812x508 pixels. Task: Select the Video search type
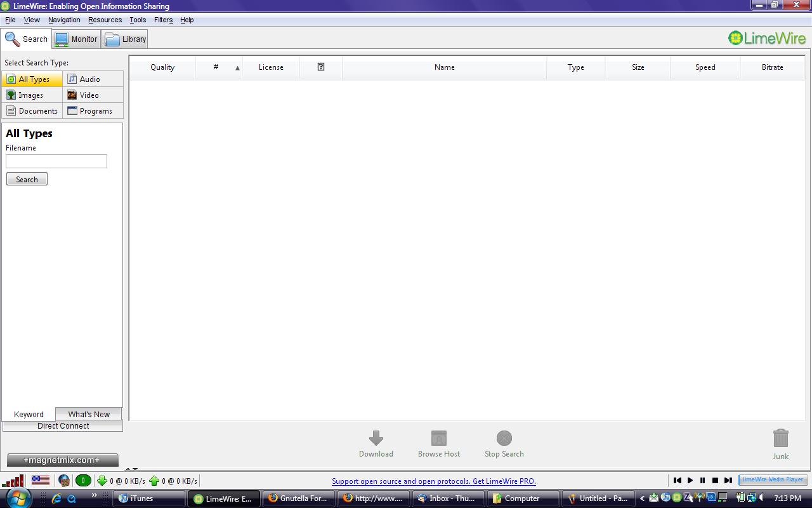(93, 95)
